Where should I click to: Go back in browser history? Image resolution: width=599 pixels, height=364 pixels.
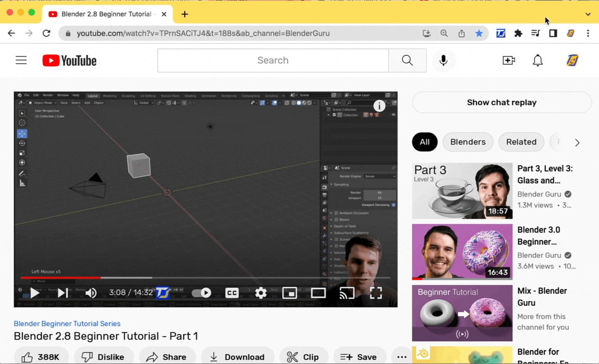[x=11, y=33]
